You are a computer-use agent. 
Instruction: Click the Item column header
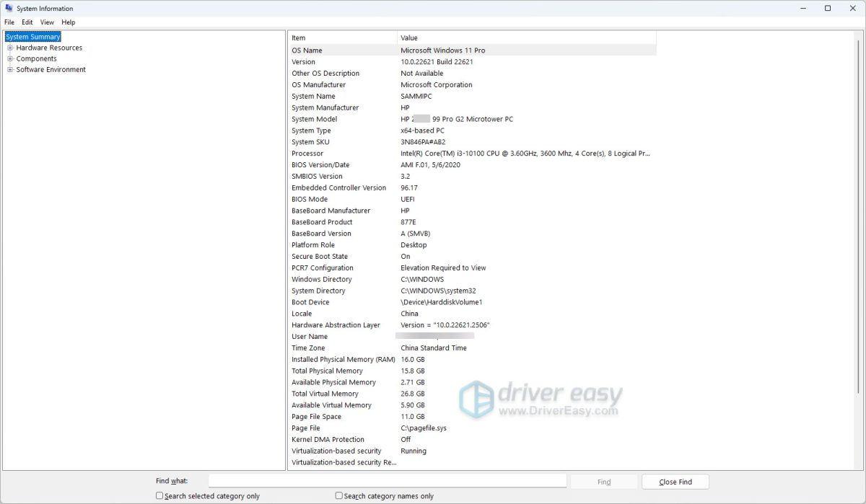point(343,37)
